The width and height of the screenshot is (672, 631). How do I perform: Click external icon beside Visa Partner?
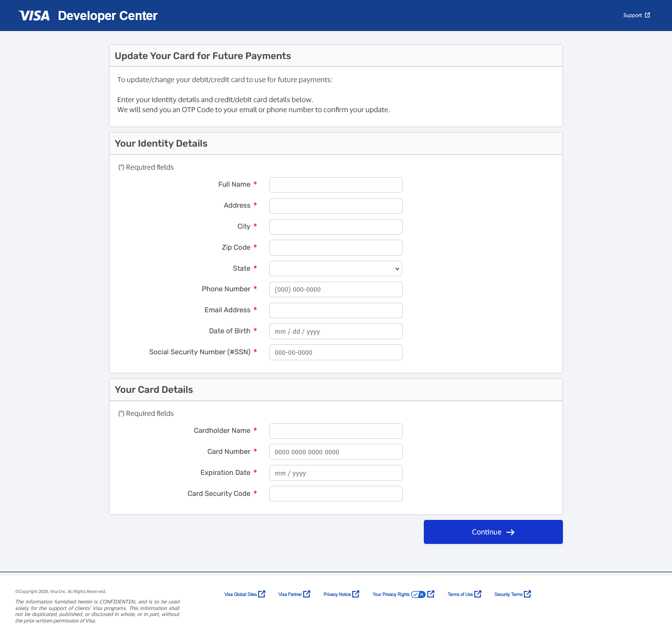coord(307,594)
